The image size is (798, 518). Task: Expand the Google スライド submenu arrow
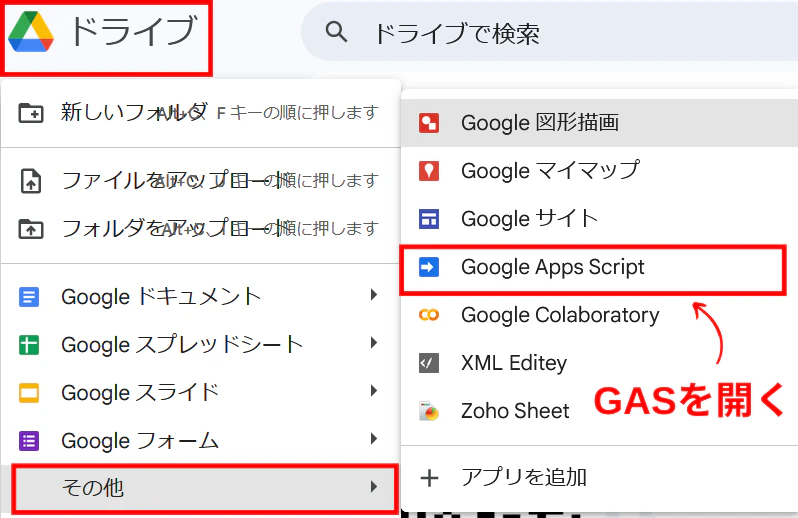pos(374,391)
